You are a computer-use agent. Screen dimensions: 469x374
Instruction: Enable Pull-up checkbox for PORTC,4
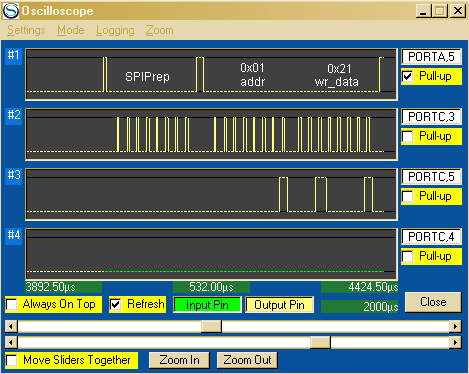click(408, 256)
